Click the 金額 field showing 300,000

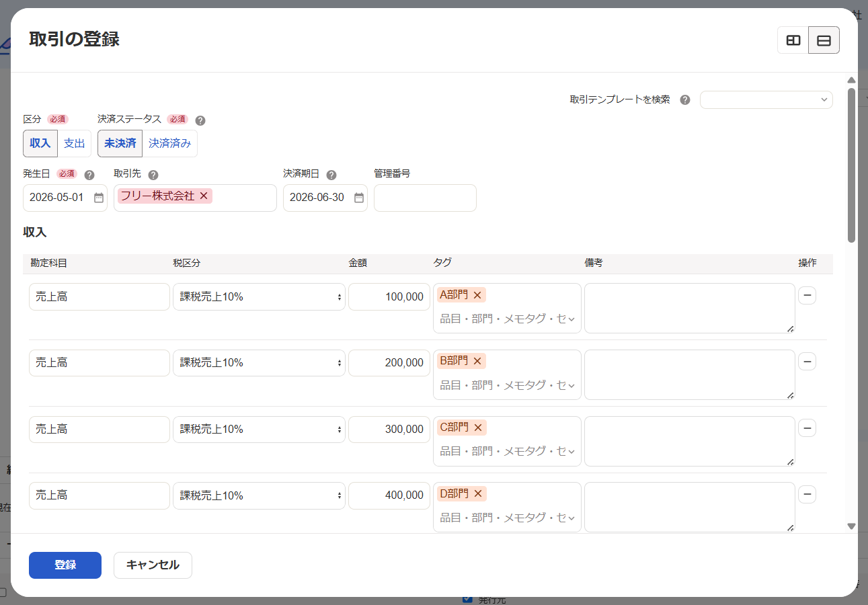(x=389, y=429)
